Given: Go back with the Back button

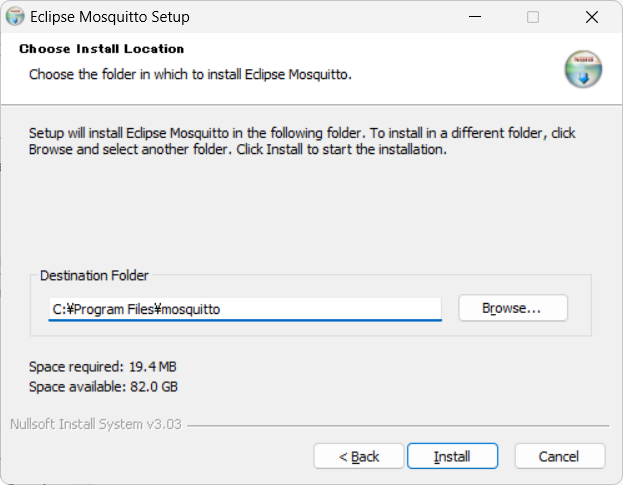Looking at the screenshot, I should 359,456.
